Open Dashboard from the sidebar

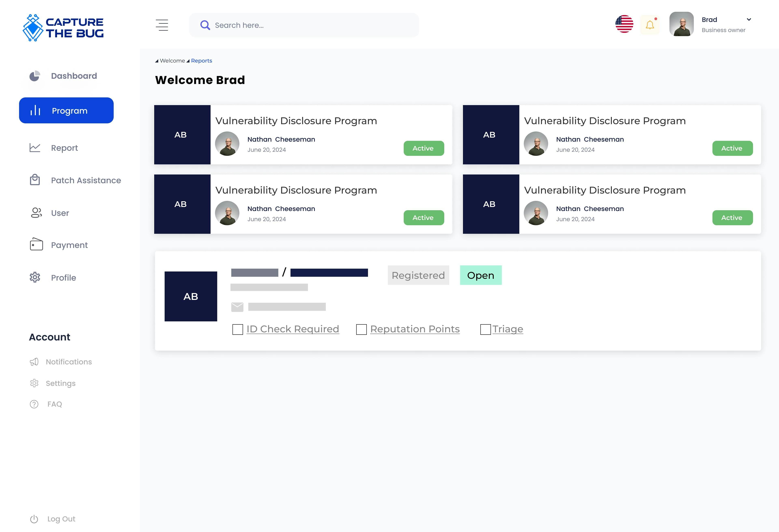74,76
